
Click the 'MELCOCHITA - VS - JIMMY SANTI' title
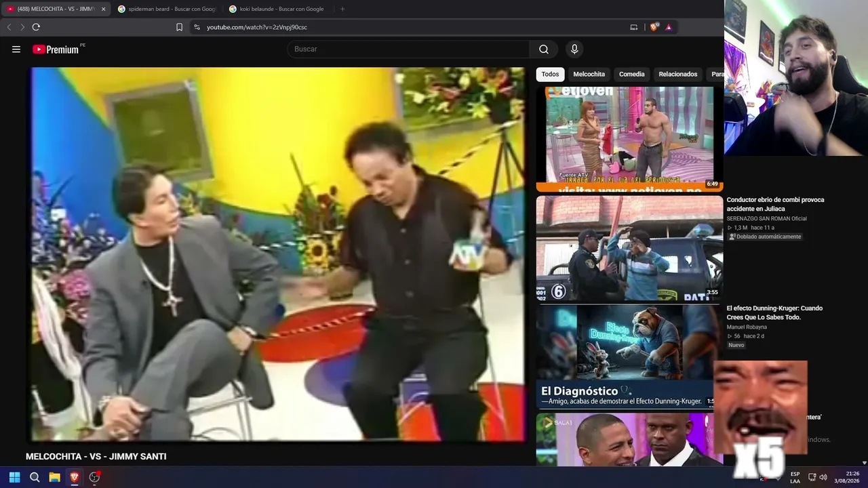(x=96, y=457)
